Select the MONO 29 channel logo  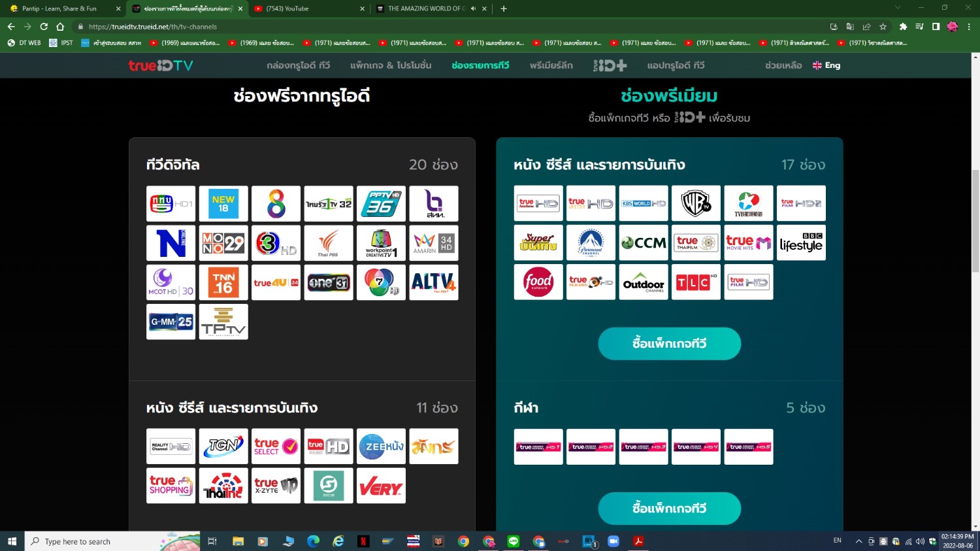(x=223, y=243)
